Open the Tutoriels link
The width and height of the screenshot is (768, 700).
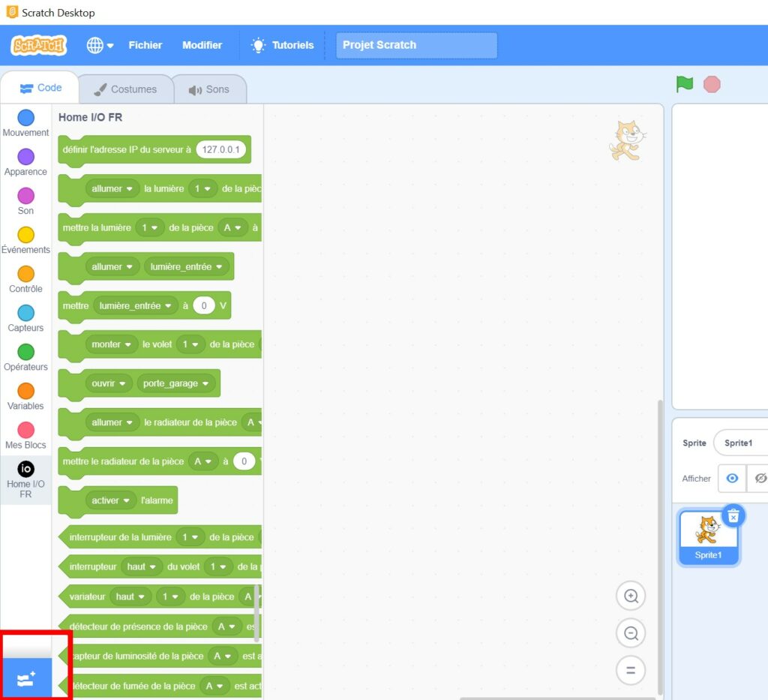pyautogui.click(x=283, y=45)
